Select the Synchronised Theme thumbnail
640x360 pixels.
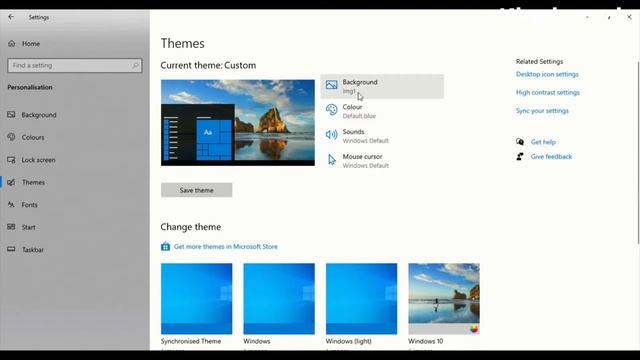(196, 299)
